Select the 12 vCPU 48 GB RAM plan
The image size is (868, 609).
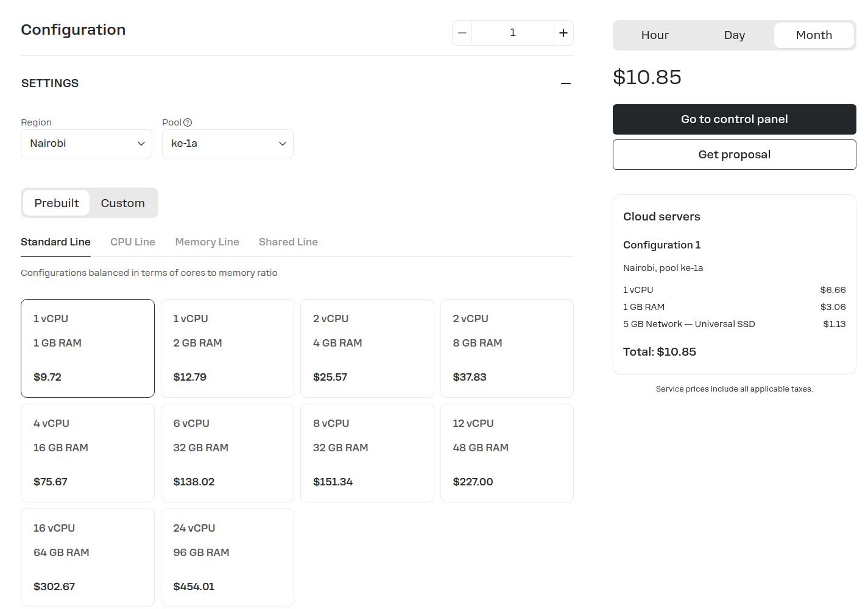507,453
